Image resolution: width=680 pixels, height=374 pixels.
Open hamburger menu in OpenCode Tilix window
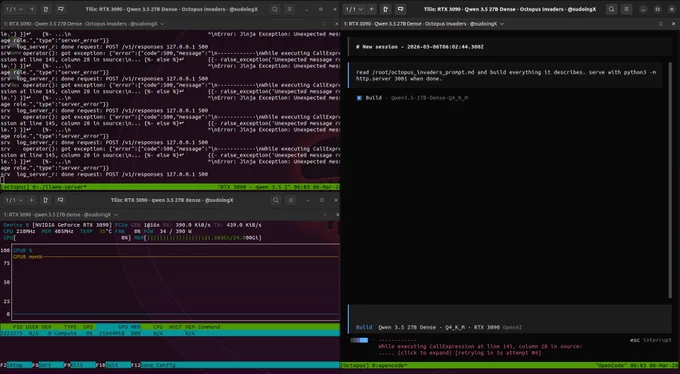coord(626,9)
